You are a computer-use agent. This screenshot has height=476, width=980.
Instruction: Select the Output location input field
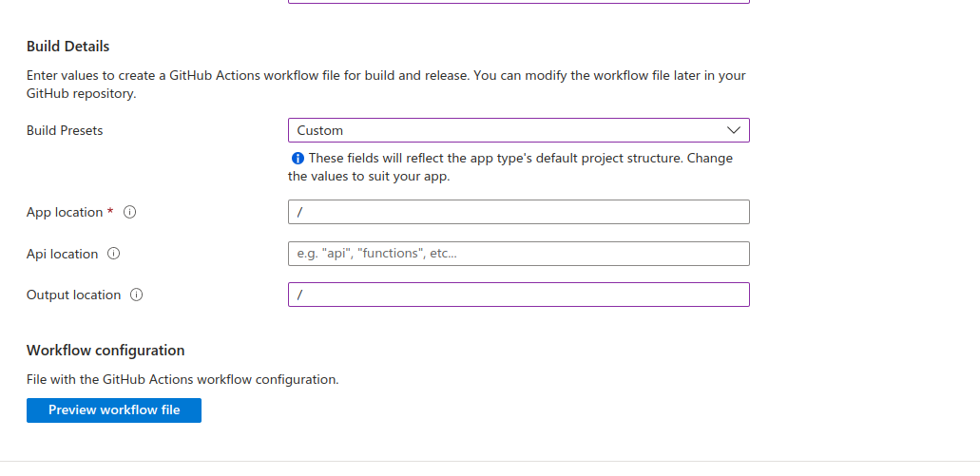(x=518, y=295)
